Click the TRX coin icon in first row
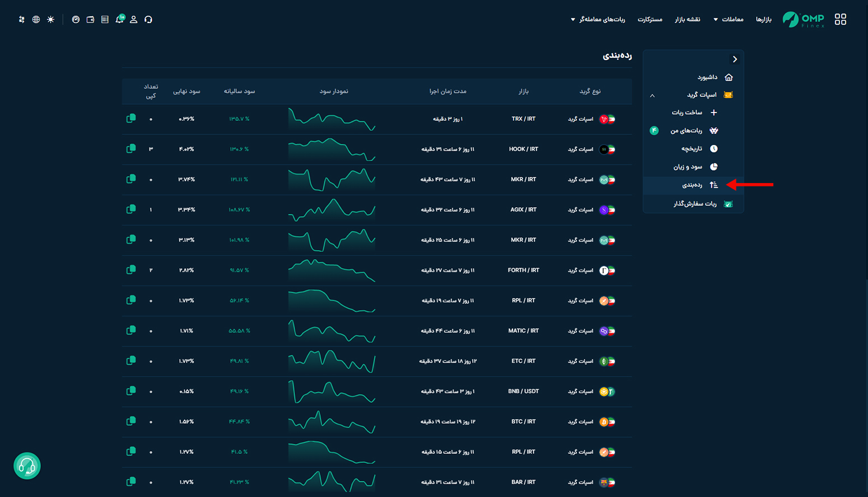This screenshot has height=497, width=868. pos(604,119)
